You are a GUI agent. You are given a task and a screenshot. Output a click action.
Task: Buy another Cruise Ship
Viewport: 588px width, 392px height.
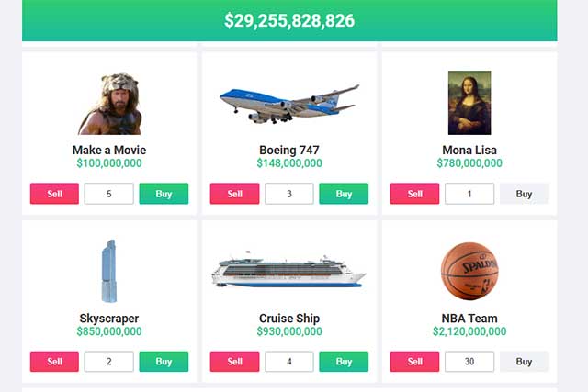pos(344,362)
